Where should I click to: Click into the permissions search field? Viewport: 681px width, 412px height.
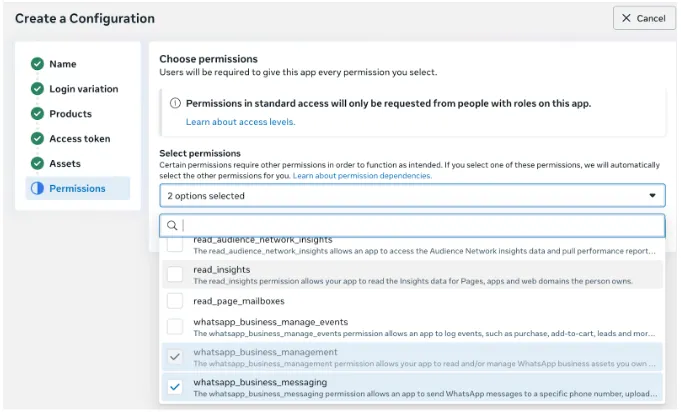pos(420,226)
